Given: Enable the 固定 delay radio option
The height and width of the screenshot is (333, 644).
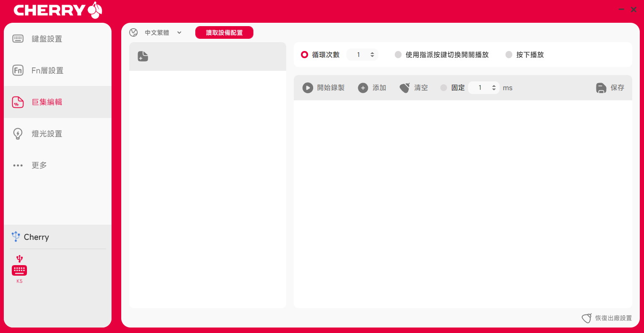Looking at the screenshot, I should tap(444, 88).
